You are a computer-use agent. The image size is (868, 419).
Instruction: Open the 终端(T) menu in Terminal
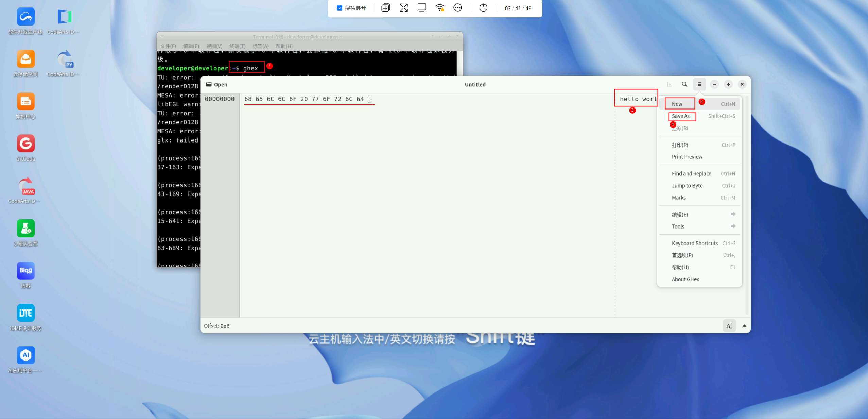[x=237, y=46]
